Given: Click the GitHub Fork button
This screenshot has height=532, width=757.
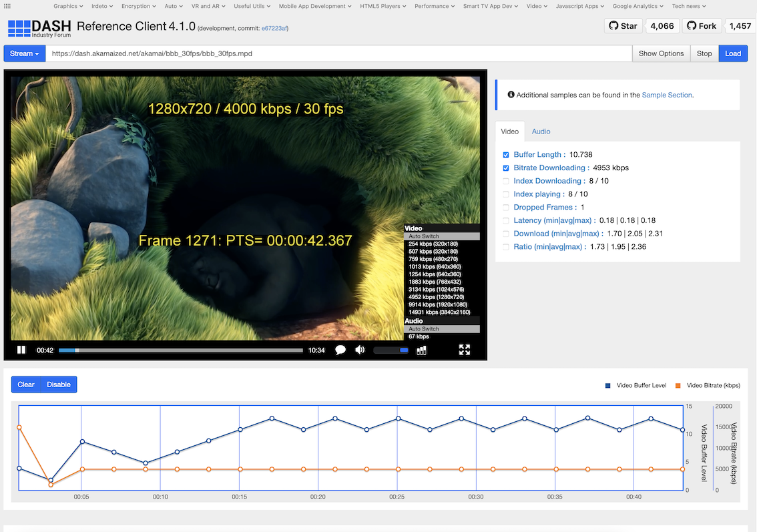Looking at the screenshot, I should [702, 26].
